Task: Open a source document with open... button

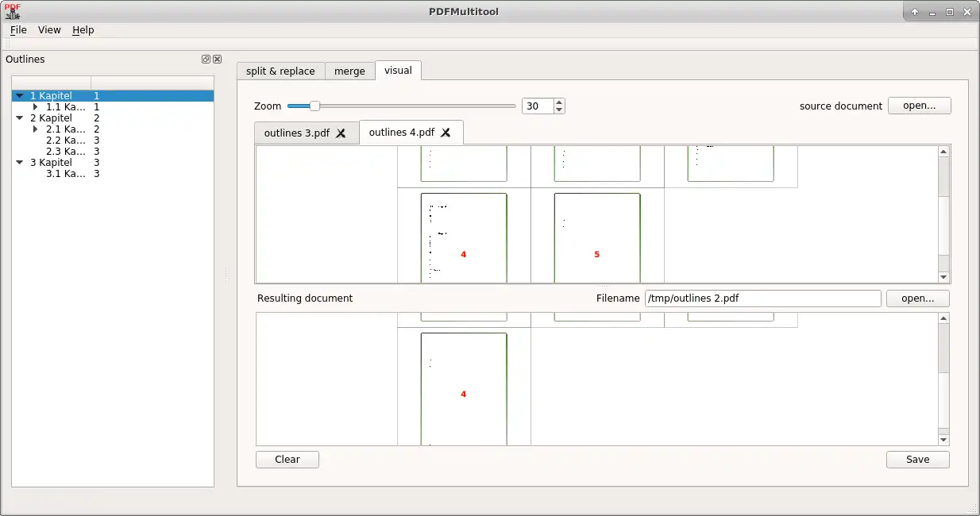Action: (x=920, y=106)
